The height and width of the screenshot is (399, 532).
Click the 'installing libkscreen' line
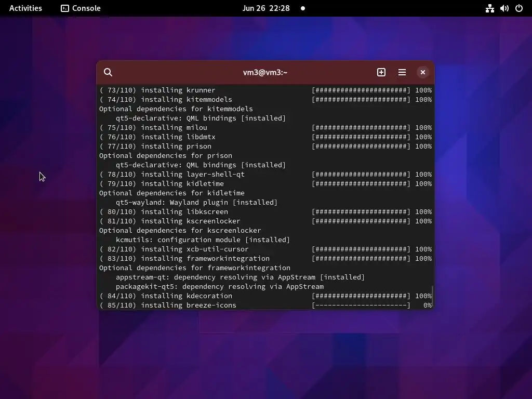click(x=265, y=212)
